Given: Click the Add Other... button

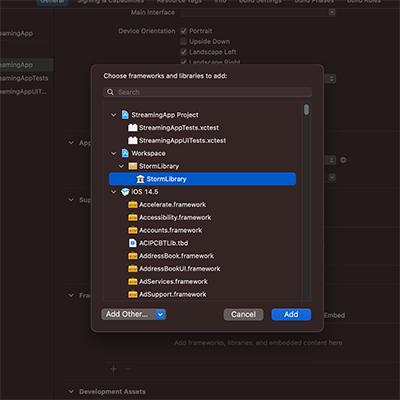Looking at the screenshot, I should 133,314.
